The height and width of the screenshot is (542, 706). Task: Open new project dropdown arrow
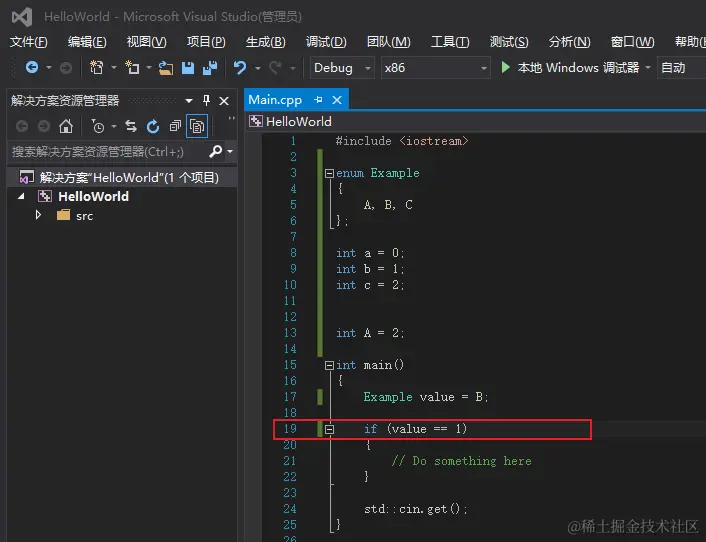(x=113, y=68)
